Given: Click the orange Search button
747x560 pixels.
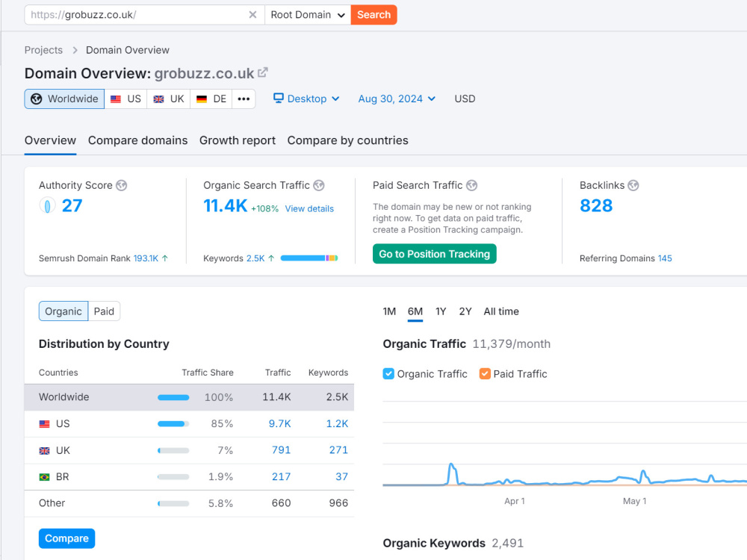Looking at the screenshot, I should click(374, 15).
